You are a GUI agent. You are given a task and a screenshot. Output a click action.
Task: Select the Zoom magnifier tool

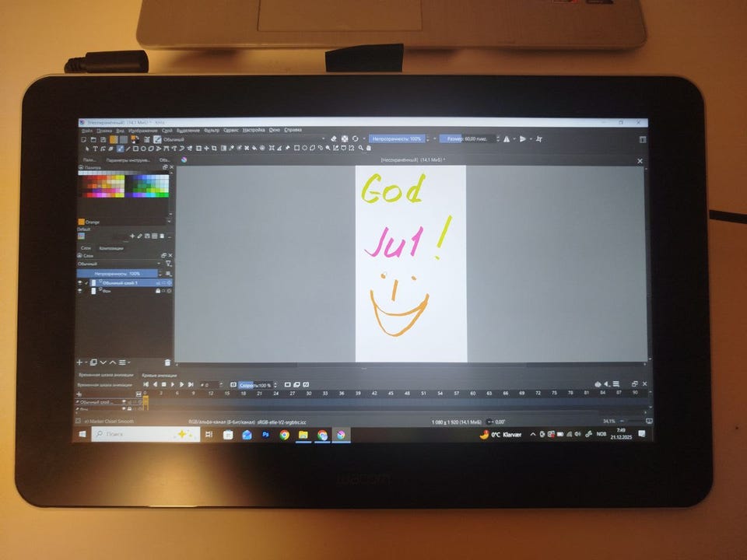(x=360, y=149)
